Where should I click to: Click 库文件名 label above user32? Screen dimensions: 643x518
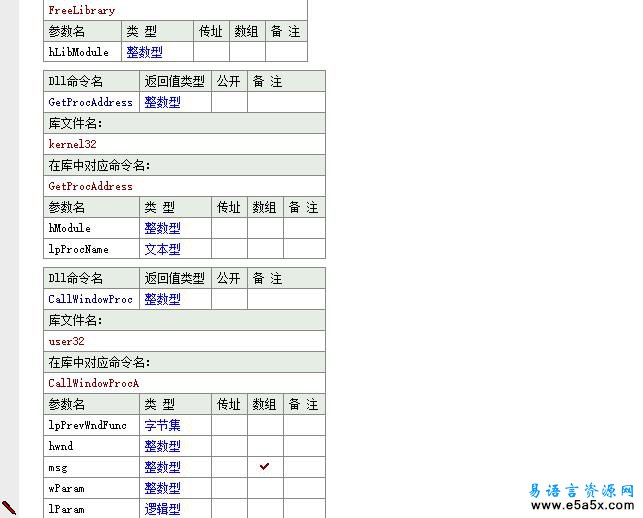(x=75, y=320)
